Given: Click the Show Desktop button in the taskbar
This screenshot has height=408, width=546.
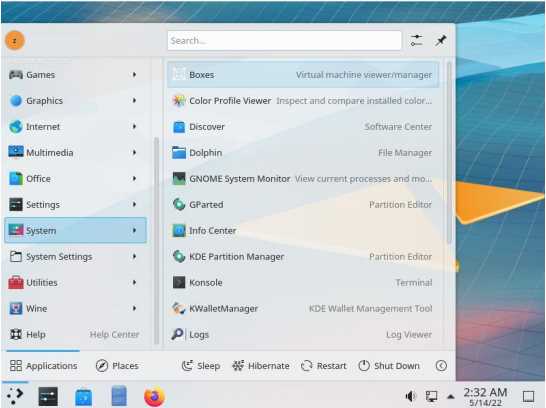Looking at the screenshot, I should tap(528, 396).
